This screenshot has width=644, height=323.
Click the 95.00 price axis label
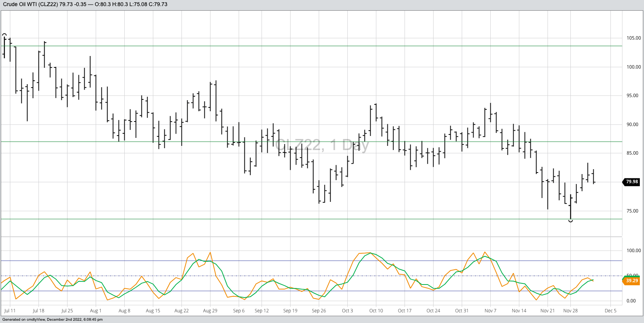[x=633, y=96]
